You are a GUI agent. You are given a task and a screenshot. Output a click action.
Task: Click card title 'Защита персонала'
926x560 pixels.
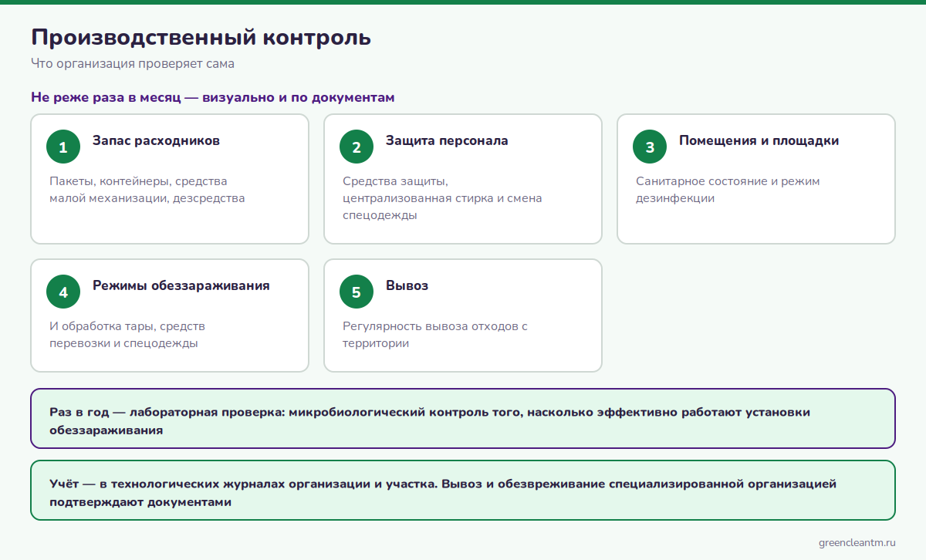click(x=447, y=140)
